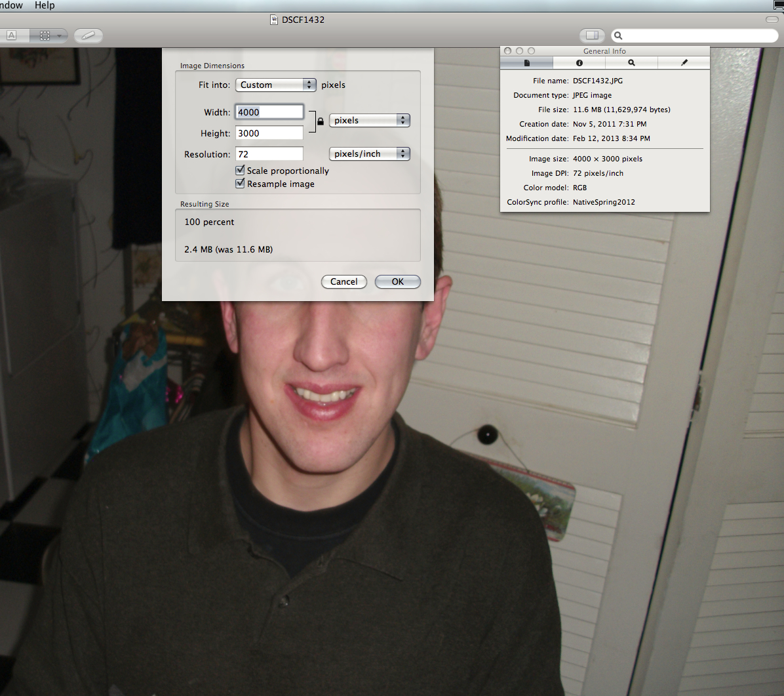
Task: Open the pixels/inch resolution unit dropdown
Action: pyautogui.click(x=370, y=154)
